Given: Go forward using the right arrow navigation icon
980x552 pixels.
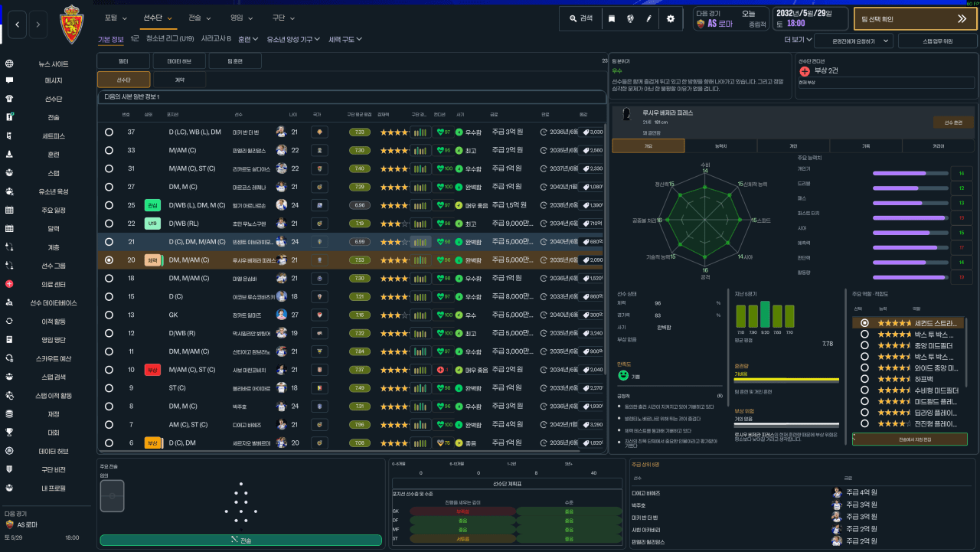Looking at the screenshot, I should tap(38, 24).
